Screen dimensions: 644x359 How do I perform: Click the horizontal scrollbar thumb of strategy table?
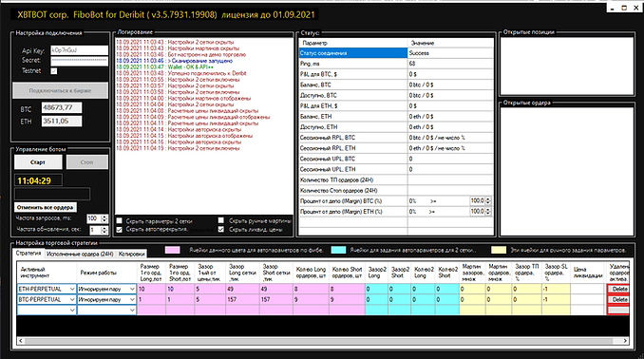[319, 341]
